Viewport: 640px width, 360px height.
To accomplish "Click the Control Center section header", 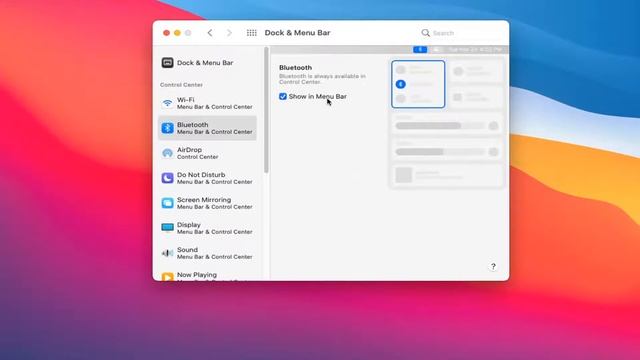I will [181, 84].
